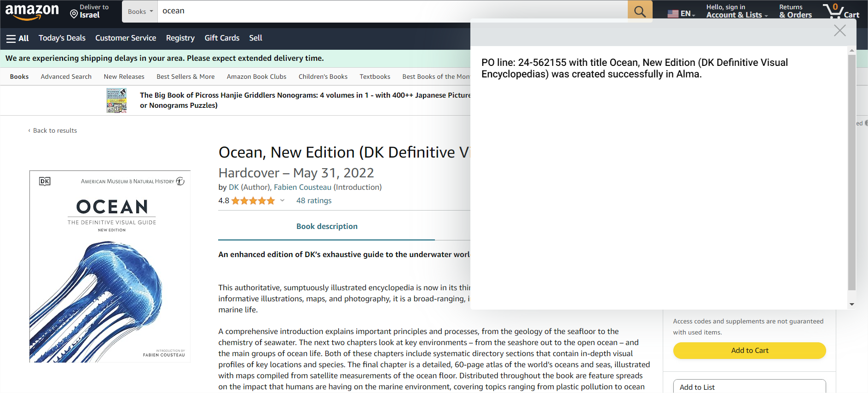Open the Big Book of Picross ad title

(305, 100)
